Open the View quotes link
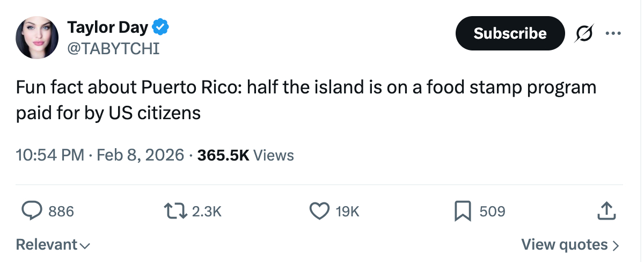644x262 pixels. (x=570, y=245)
